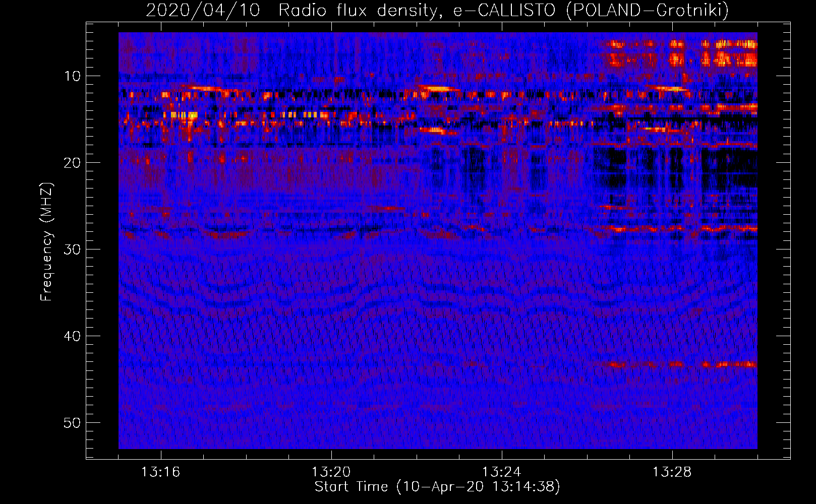This screenshot has height=504, width=816.
Task: Click the 'Start Time' x-axis label
Action: [437, 487]
